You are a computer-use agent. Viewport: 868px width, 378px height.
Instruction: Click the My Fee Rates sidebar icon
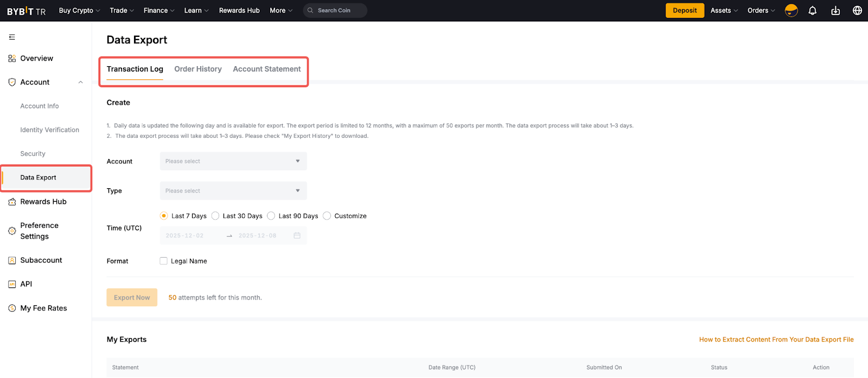tap(12, 308)
